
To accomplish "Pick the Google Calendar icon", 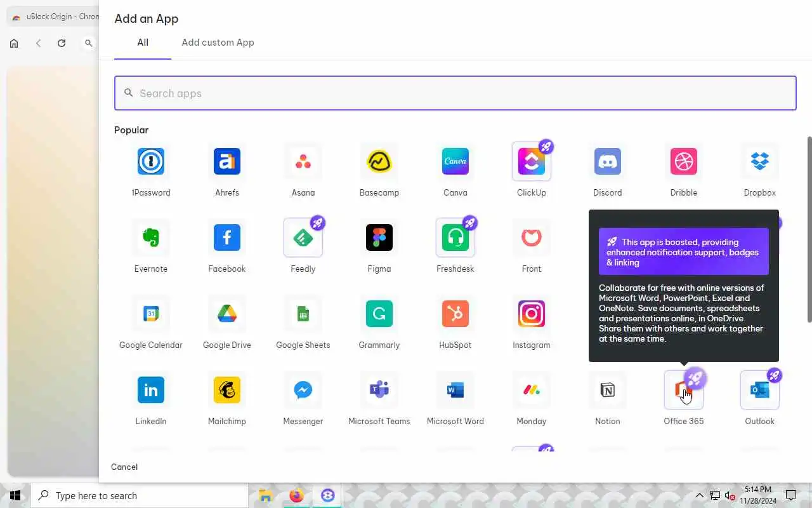I will pyautogui.click(x=151, y=314).
